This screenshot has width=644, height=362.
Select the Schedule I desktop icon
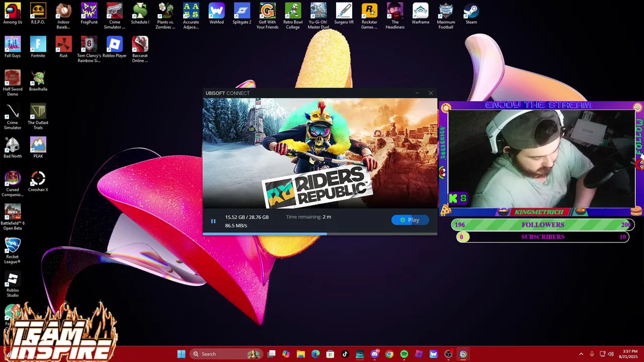(x=140, y=14)
